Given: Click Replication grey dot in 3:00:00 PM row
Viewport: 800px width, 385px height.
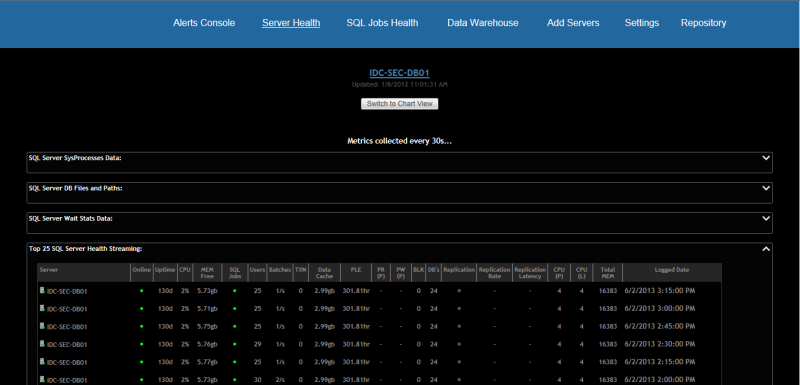Looking at the screenshot, I should 459,309.
